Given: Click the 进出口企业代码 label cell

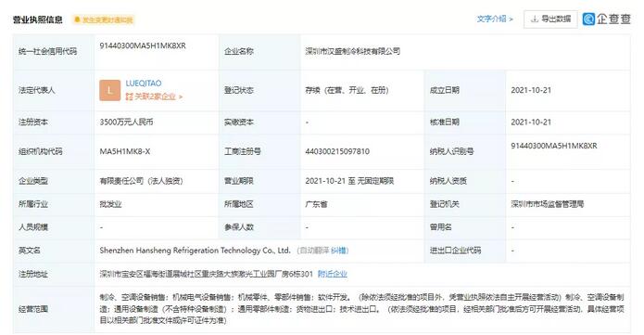Looking at the screenshot, I should coord(465,251).
